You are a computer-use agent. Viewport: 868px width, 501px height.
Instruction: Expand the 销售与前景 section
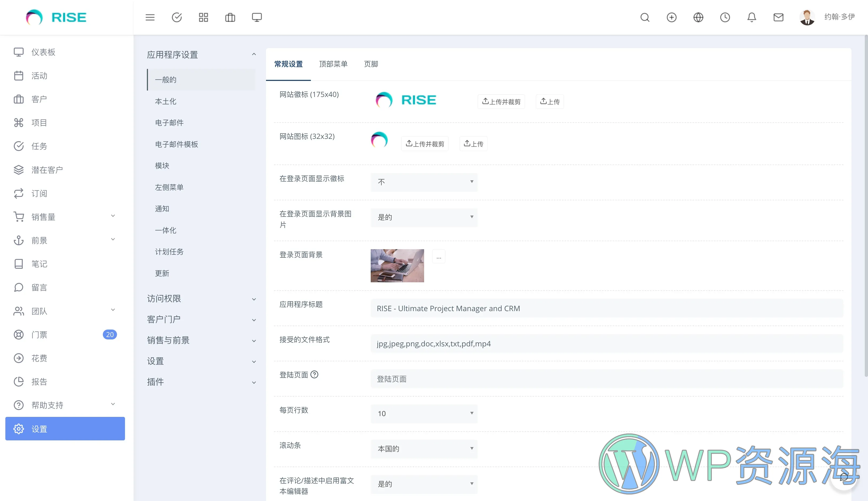click(x=201, y=340)
